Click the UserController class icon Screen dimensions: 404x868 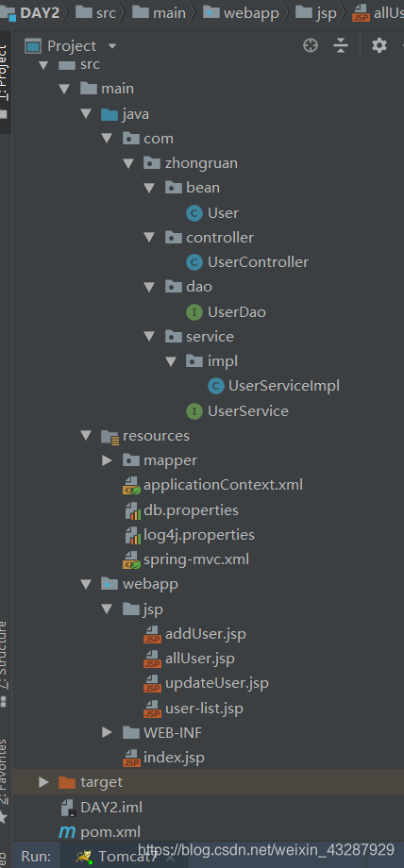pyautogui.click(x=194, y=262)
